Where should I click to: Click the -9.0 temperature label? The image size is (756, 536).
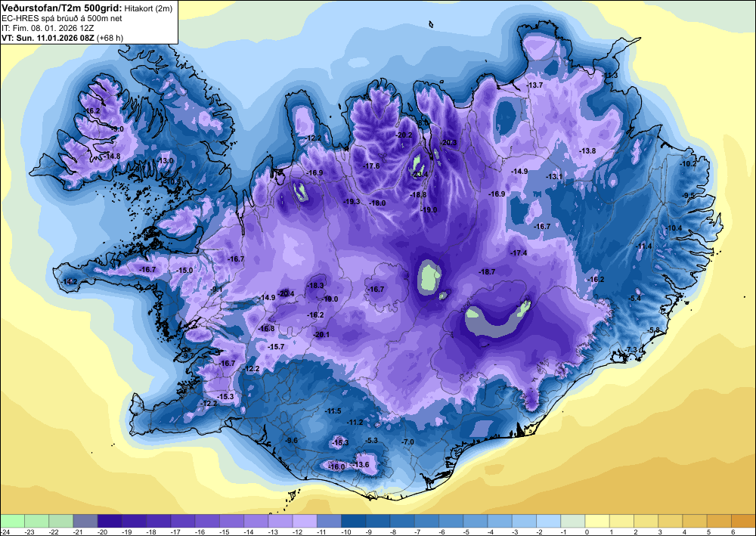tap(117, 129)
